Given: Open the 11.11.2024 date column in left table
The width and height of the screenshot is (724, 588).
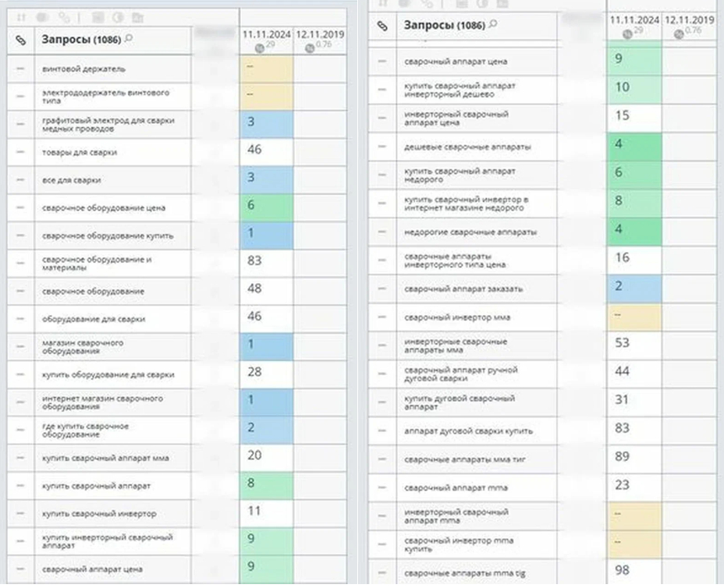Looking at the screenshot, I should tap(266, 35).
